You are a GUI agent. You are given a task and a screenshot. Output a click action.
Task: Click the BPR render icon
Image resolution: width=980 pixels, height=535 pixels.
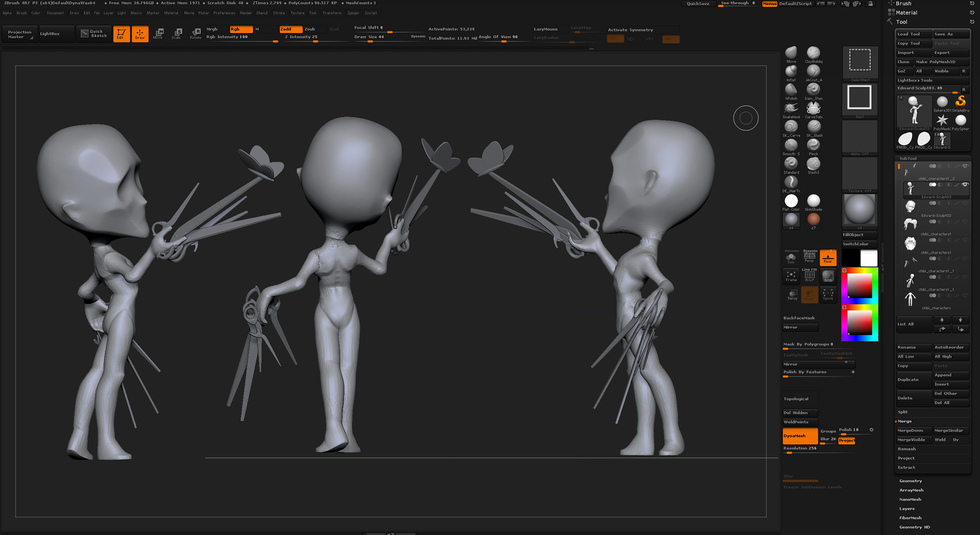point(828,276)
